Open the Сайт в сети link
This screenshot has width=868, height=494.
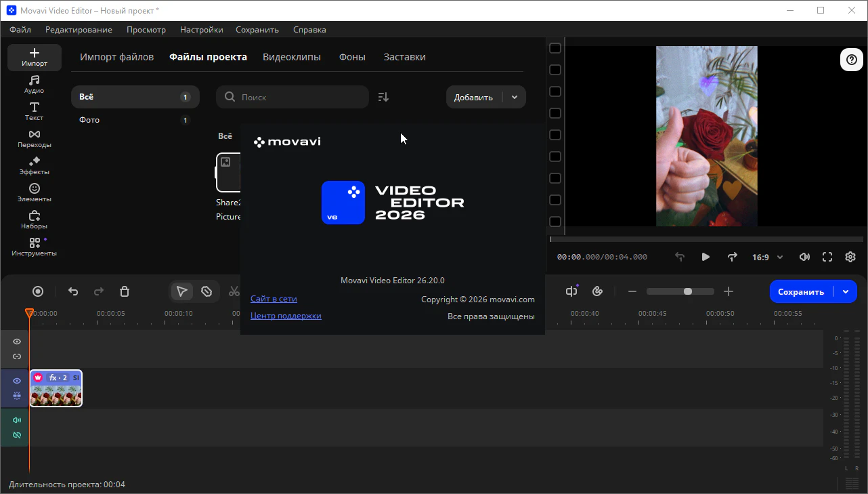coord(274,299)
